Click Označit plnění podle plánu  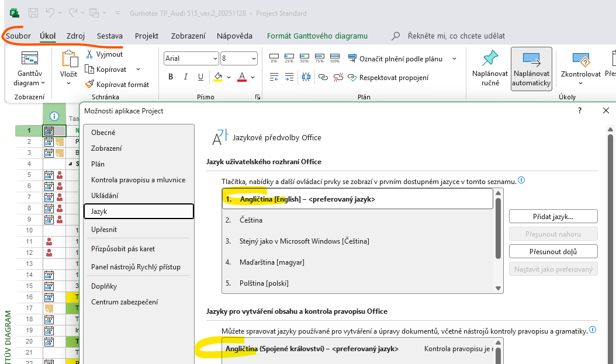pyautogui.click(x=396, y=58)
